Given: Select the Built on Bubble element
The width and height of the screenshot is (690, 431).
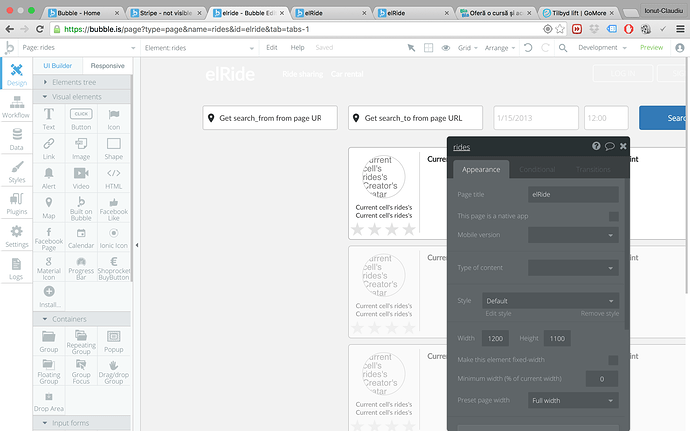Looking at the screenshot, I should pyautogui.click(x=81, y=208).
